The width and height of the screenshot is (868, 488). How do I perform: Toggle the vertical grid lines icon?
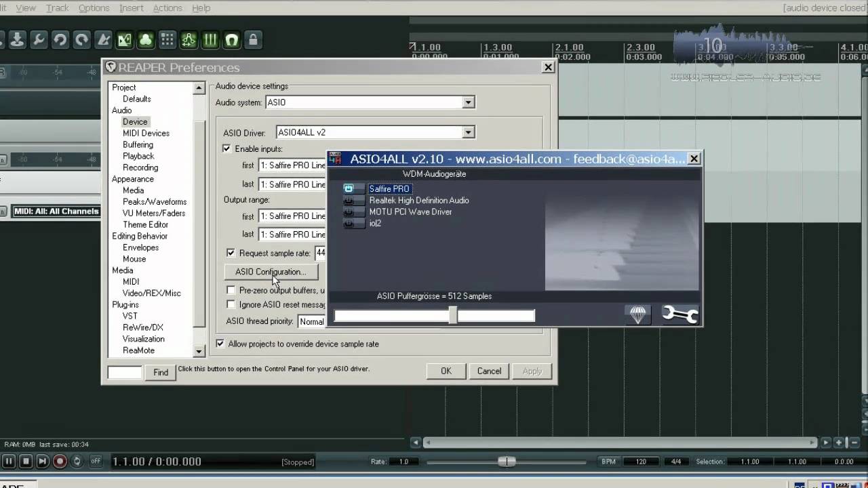(210, 40)
